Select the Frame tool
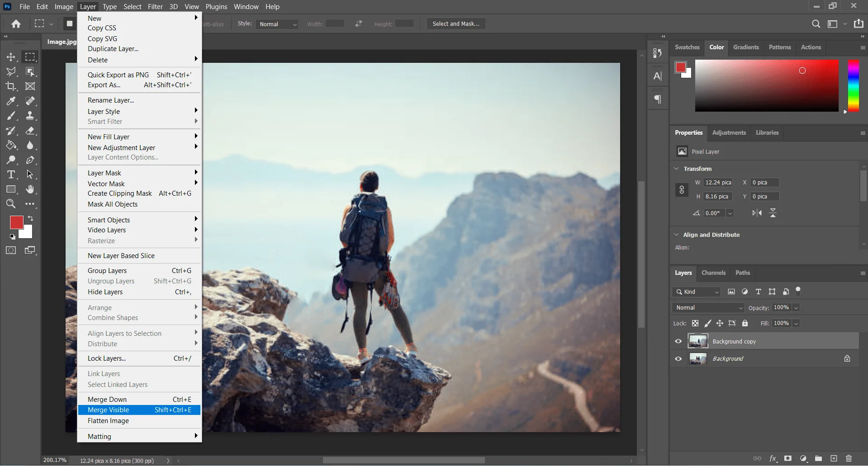Screen dimensions: 868x466 (30, 86)
